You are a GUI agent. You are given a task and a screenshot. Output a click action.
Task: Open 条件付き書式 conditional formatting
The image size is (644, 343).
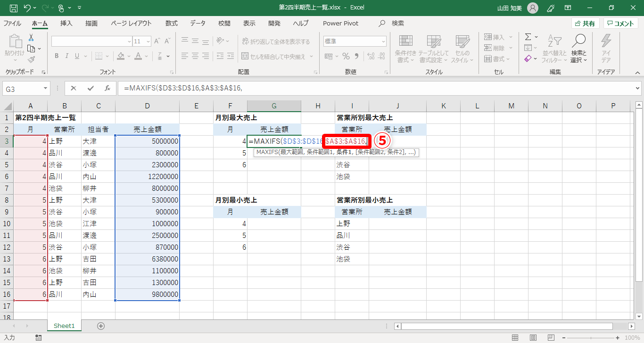[405, 49]
